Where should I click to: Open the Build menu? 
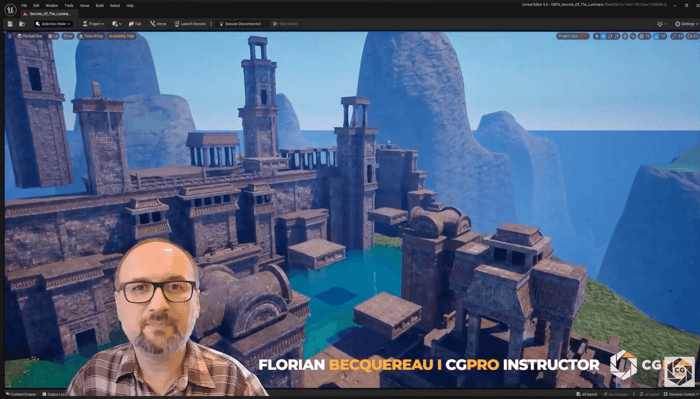[100, 5]
